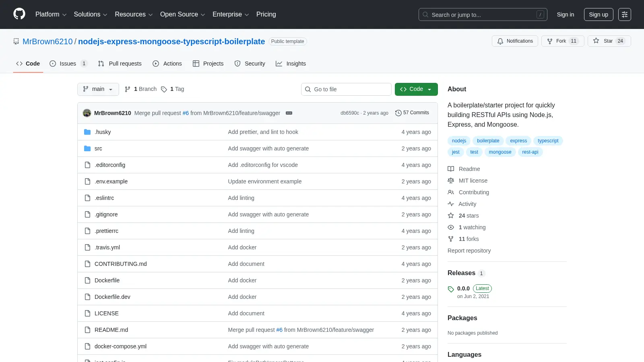The height and width of the screenshot is (362, 644).
Task: Click the Search or jump to field
Action: click(x=483, y=14)
